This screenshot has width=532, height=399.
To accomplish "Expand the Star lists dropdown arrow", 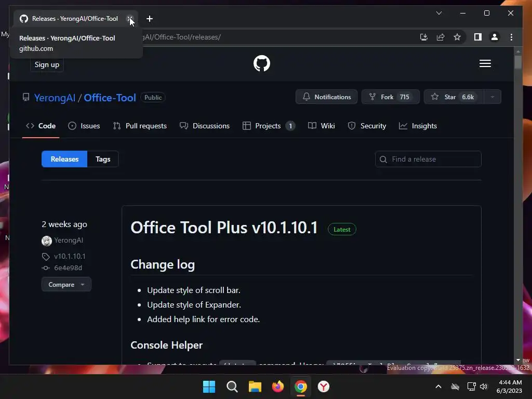I will tap(493, 97).
